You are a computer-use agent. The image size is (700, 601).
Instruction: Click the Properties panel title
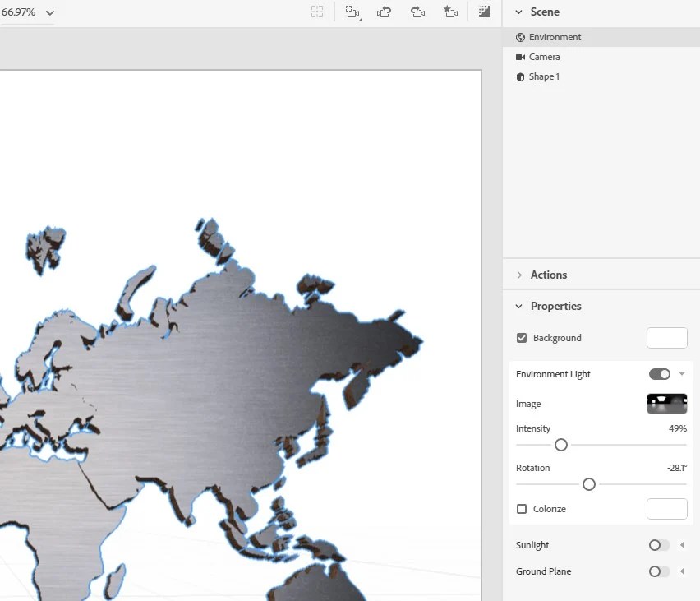click(555, 306)
